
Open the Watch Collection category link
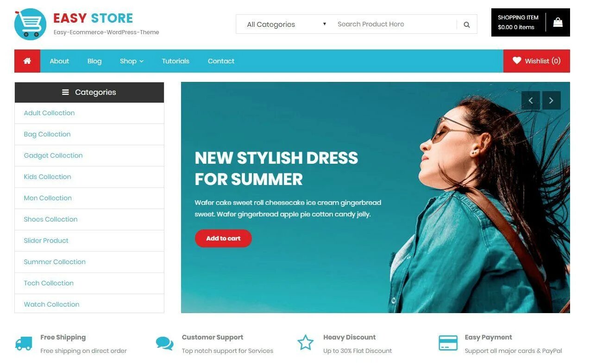click(51, 304)
